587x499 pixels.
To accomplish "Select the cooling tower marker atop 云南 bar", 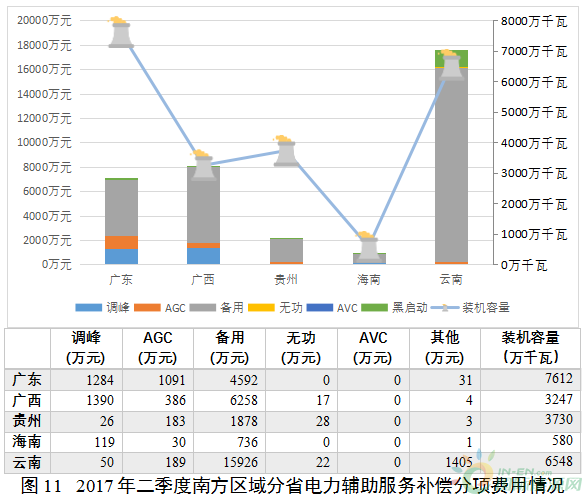I will click(451, 65).
